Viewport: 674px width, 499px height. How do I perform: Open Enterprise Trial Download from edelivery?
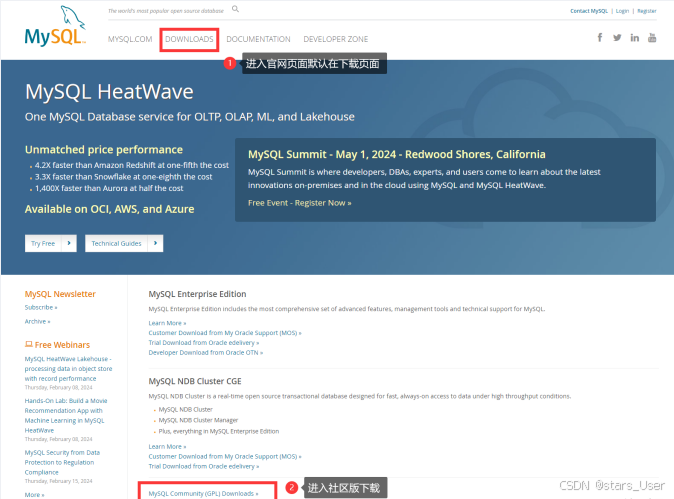point(204,343)
